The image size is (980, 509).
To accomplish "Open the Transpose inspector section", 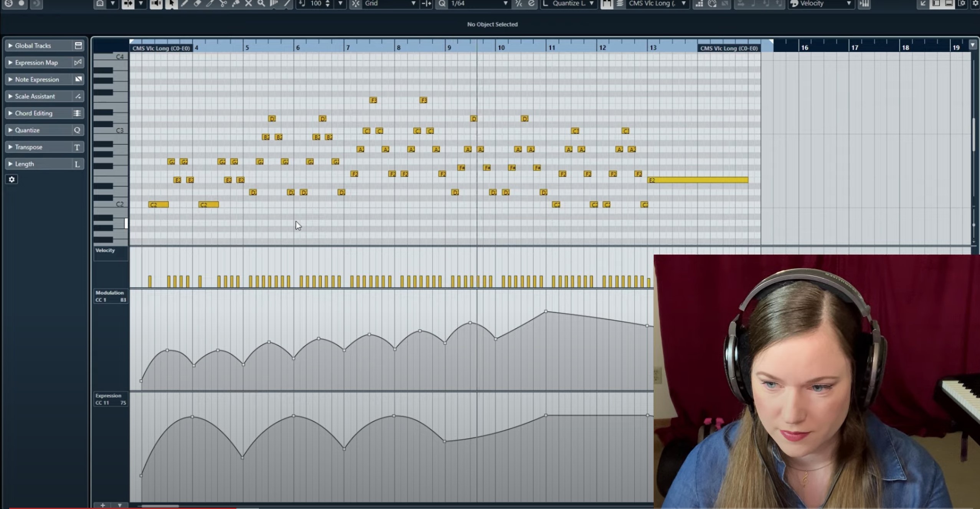I will tap(29, 147).
